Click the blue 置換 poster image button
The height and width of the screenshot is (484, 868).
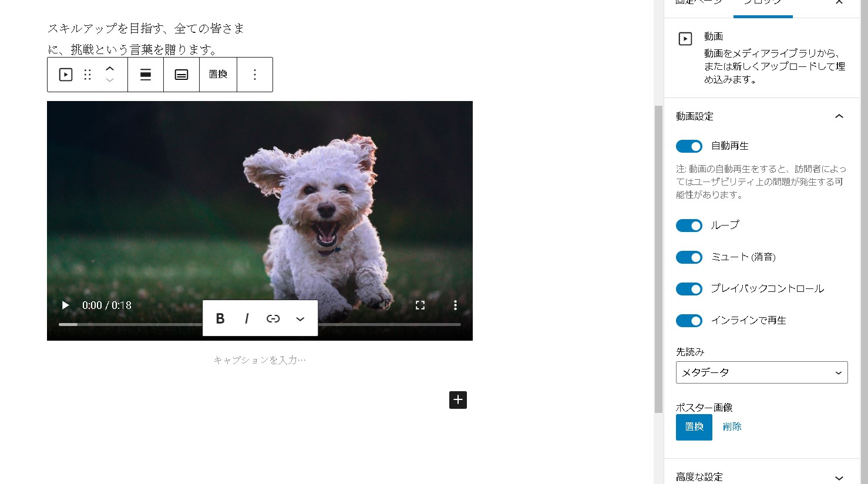(x=694, y=427)
